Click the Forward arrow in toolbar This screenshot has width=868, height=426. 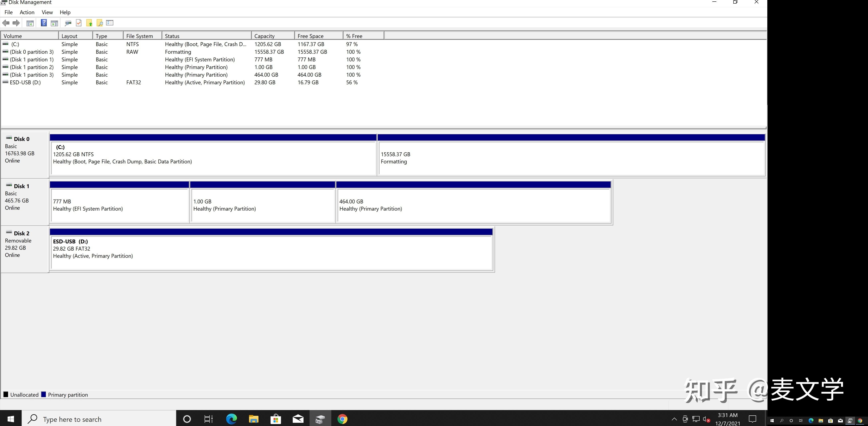coord(16,23)
